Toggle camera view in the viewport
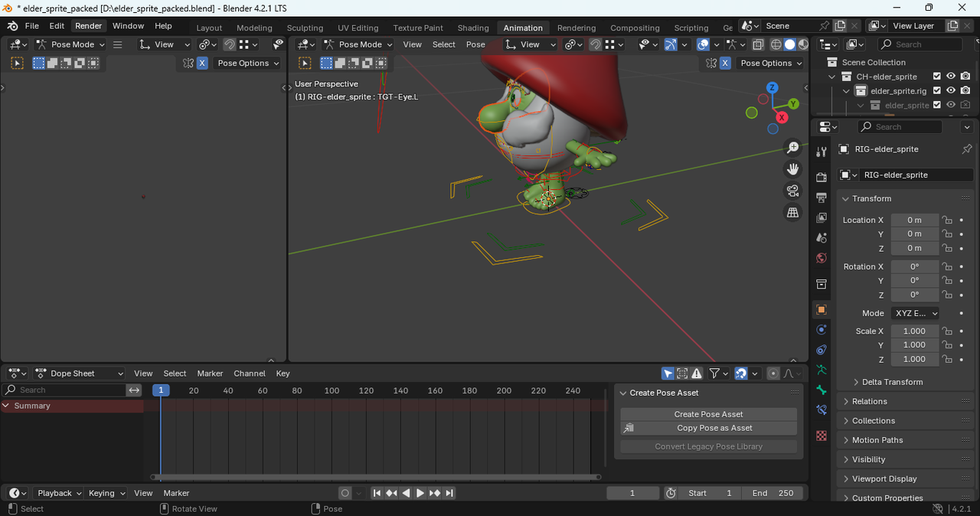The height and width of the screenshot is (516, 980). [x=792, y=191]
